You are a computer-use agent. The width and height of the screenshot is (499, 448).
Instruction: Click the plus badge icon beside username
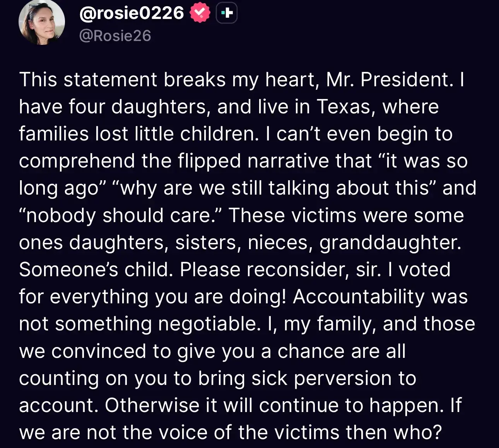coord(226,14)
